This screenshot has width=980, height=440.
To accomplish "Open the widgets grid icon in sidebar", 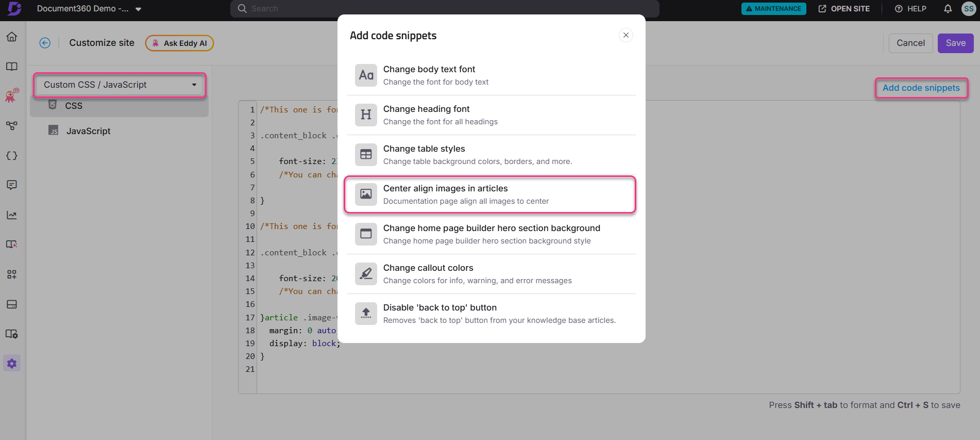I will coord(12,274).
